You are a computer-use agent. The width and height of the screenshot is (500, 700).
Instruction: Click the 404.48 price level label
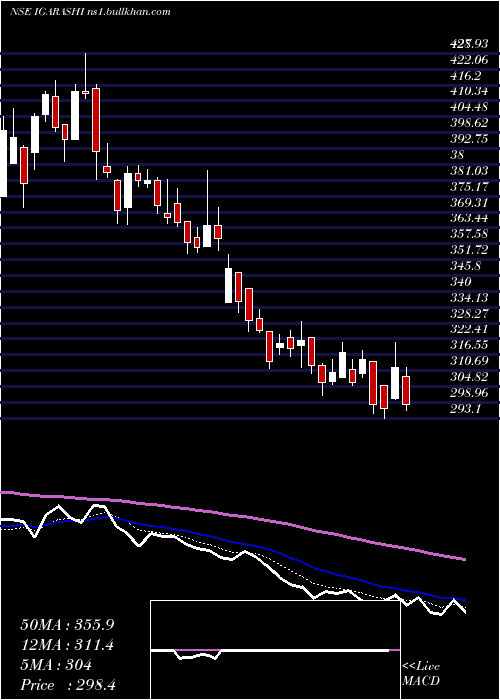(469, 107)
